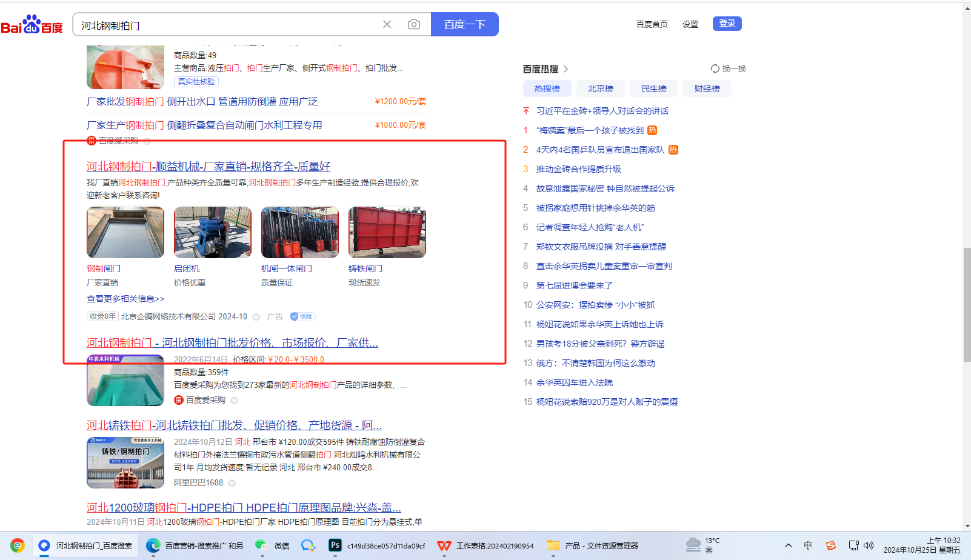Clear the search box with the X icon
Viewport: 971px width, 560px height.
387,24
